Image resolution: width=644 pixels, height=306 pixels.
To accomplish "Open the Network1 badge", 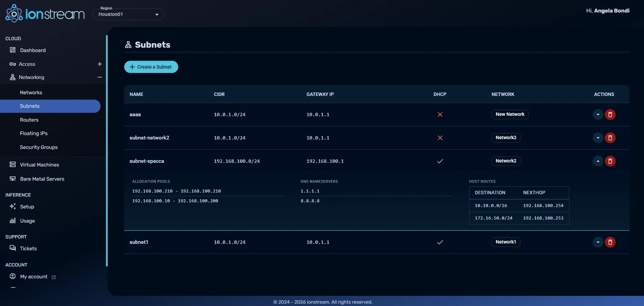I will point(506,242).
